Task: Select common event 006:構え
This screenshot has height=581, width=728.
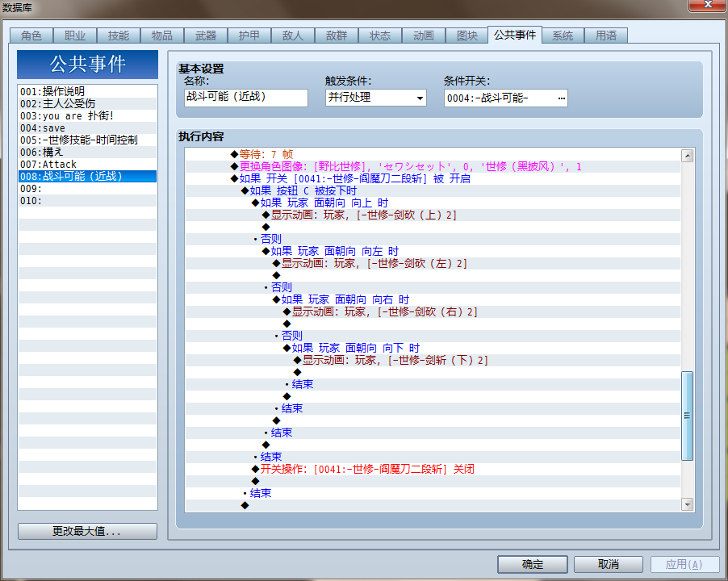Action: 87,152
